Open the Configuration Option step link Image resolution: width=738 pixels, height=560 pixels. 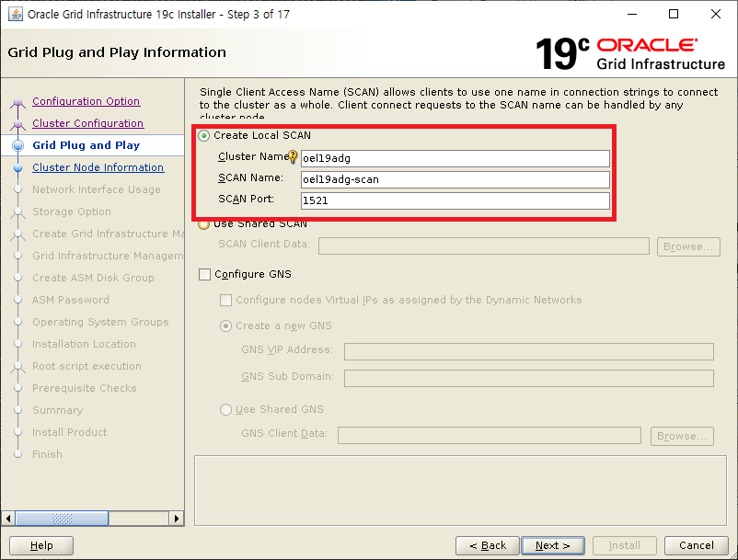point(86,101)
